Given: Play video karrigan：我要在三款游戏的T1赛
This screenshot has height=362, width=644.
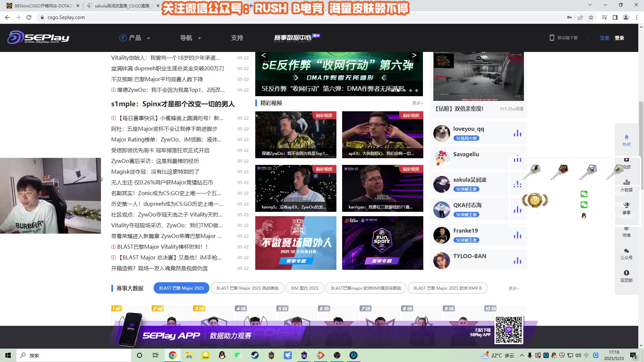Looking at the screenshot, I should pos(382,188).
